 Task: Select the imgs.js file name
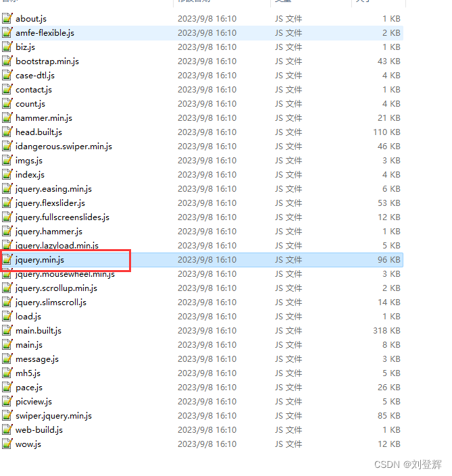(29, 161)
